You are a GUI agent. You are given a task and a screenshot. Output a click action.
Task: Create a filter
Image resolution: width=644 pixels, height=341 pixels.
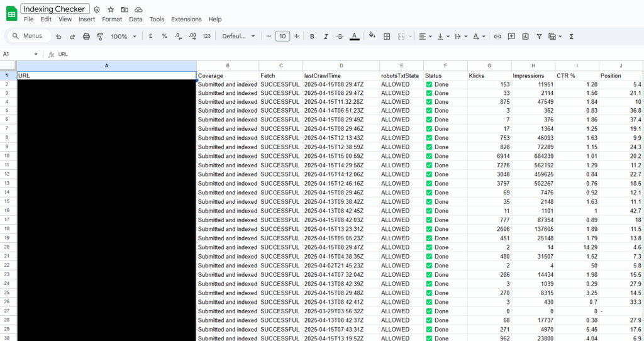tap(539, 36)
